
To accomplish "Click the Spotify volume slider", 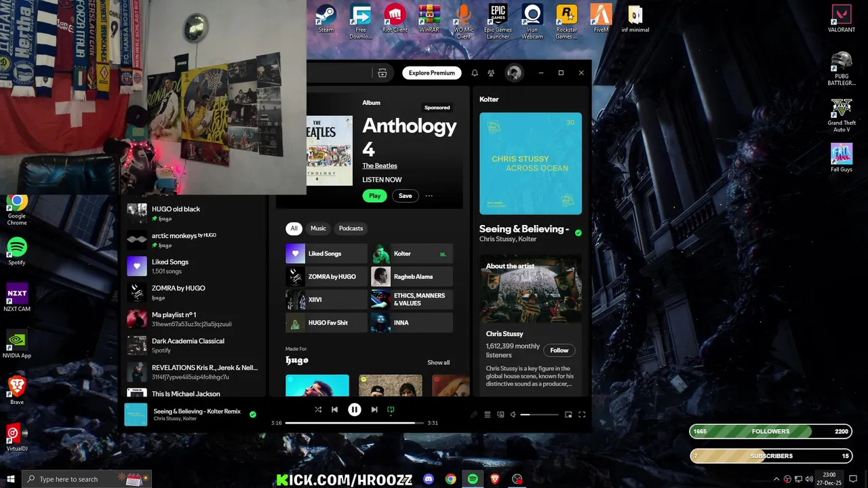I will coord(539,415).
